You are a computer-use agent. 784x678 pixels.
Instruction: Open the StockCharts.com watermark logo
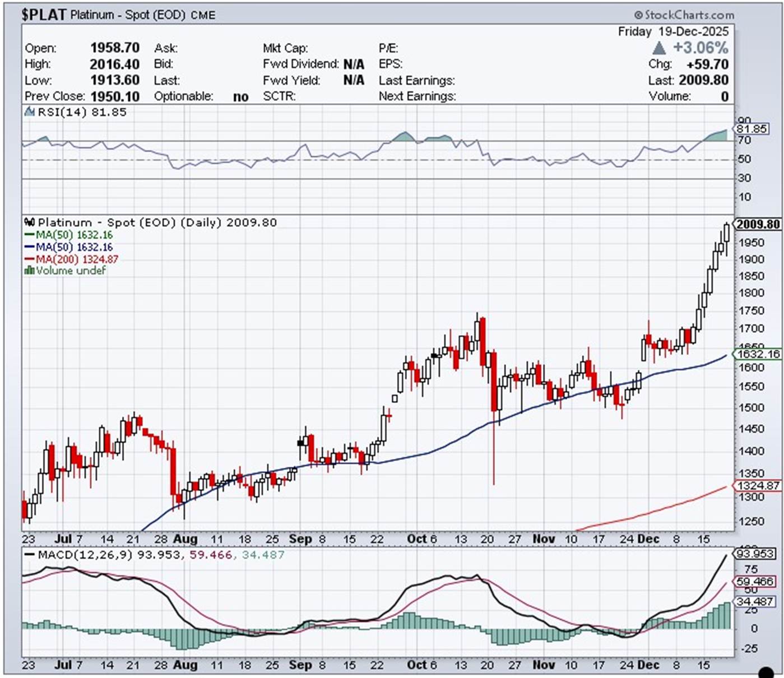pos(684,15)
